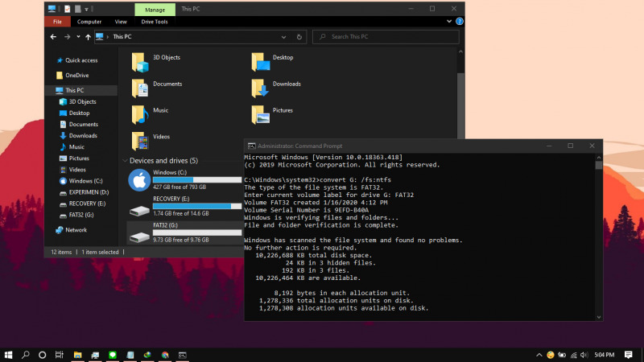This screenshot has width=644, height=362.
Task: Click the RECOVERY (E:) capacity bar
Action: (197, 206)
